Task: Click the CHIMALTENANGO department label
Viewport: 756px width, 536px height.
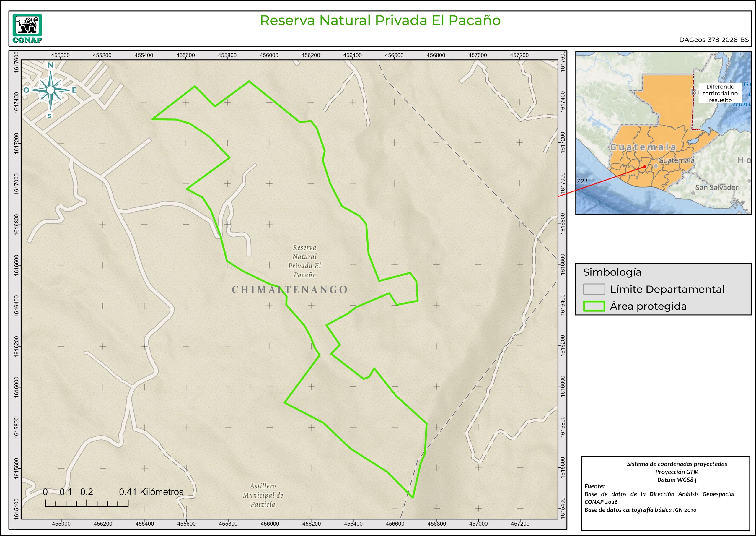Action: (290, 290)
